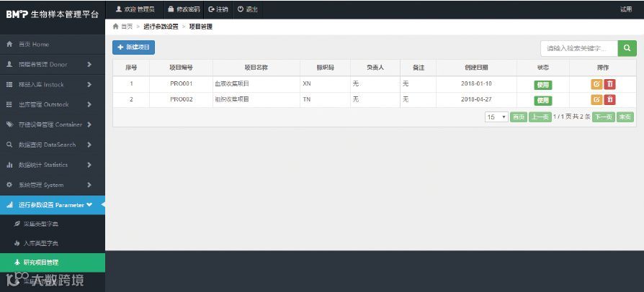Open 修改密码 in the top bar

[184, 9]
